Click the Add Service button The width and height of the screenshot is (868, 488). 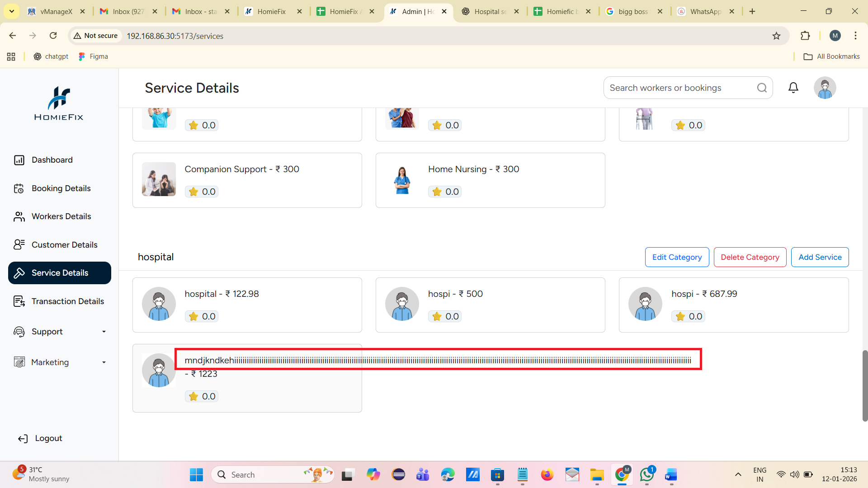point(820,257)
